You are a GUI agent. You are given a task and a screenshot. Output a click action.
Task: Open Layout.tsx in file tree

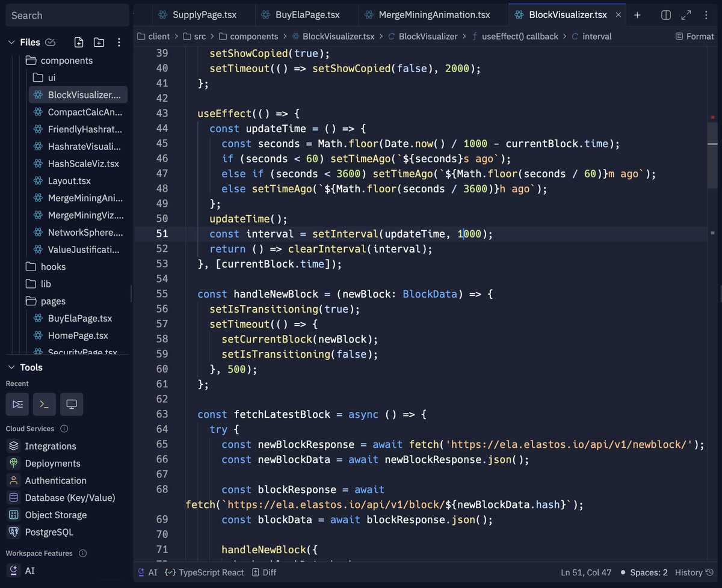click(78, 181)
